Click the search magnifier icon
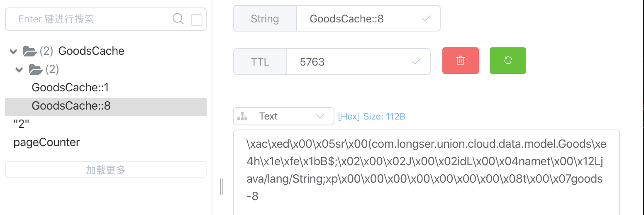The height and width of the screenshot is (215, 644). coord(178,19)
